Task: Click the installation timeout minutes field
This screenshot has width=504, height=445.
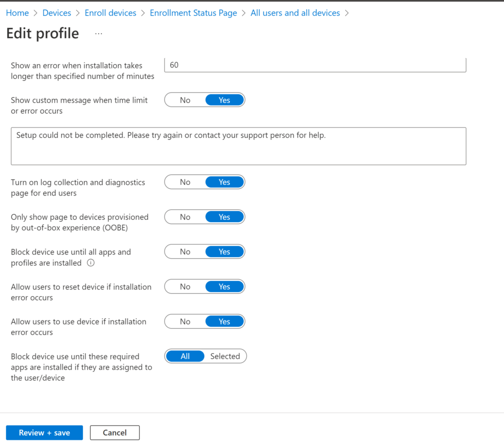Action: [315, 65]
